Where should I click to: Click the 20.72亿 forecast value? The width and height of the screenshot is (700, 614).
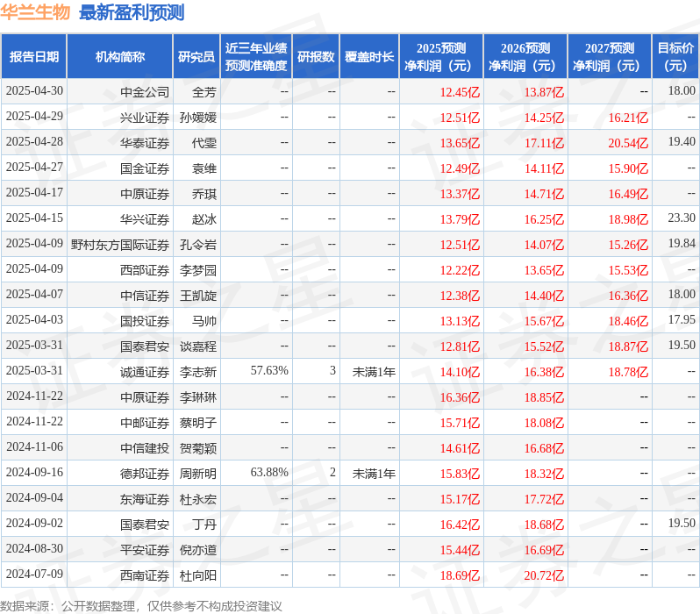[x=544, y=575]
